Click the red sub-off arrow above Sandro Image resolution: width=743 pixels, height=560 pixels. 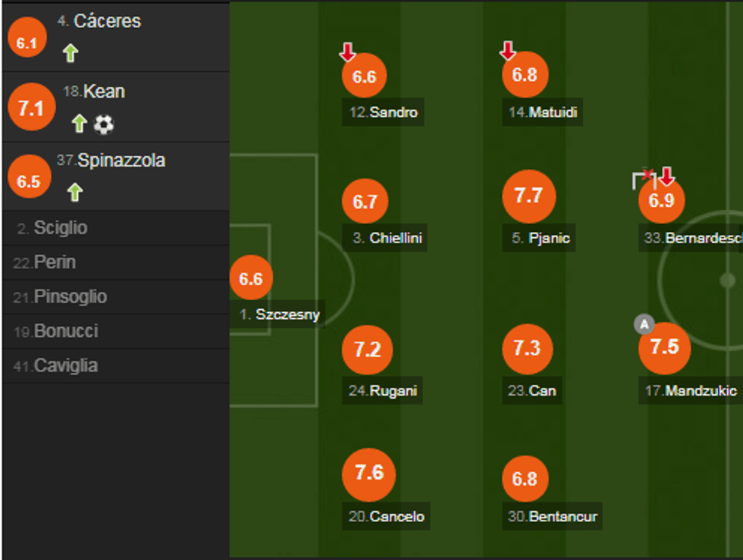click(347, 52)
